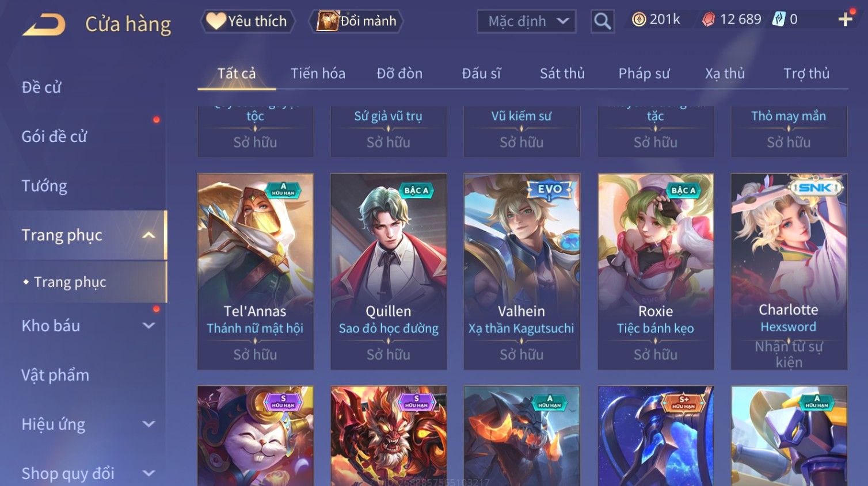Tap the blue voucher currency icon
868x486 pixels.
(779, 20)
